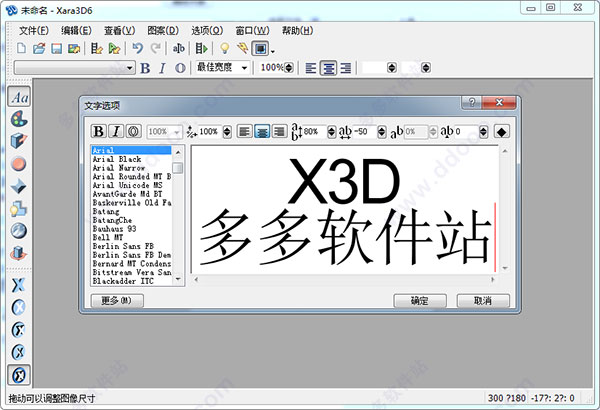Screen dimensions: 600x410
Task: Click the light bulb icon in toolbar
Action: (x=225, y=48)
